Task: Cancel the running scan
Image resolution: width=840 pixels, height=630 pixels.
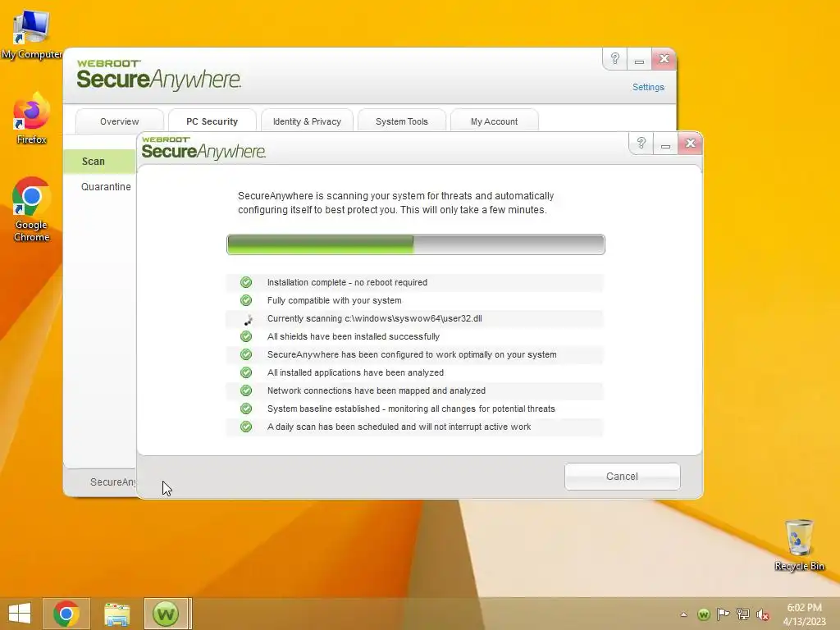Action: [622, 477]
